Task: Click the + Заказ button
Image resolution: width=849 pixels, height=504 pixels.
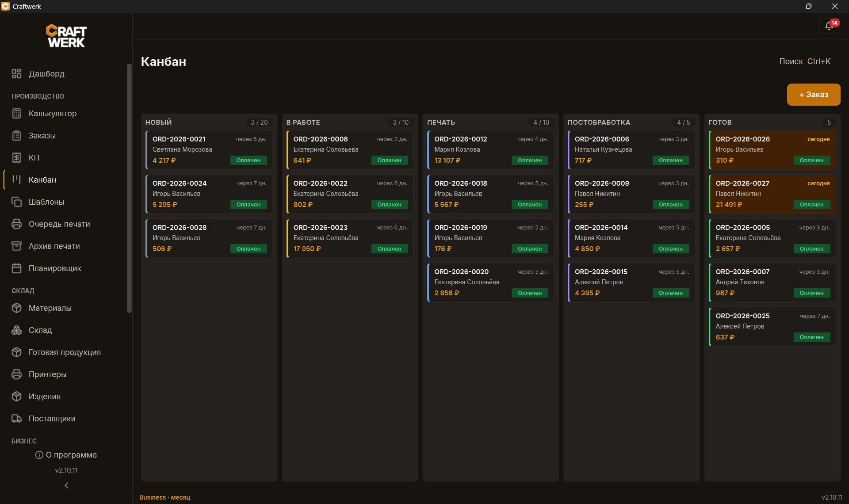Action: coord(814,95)
